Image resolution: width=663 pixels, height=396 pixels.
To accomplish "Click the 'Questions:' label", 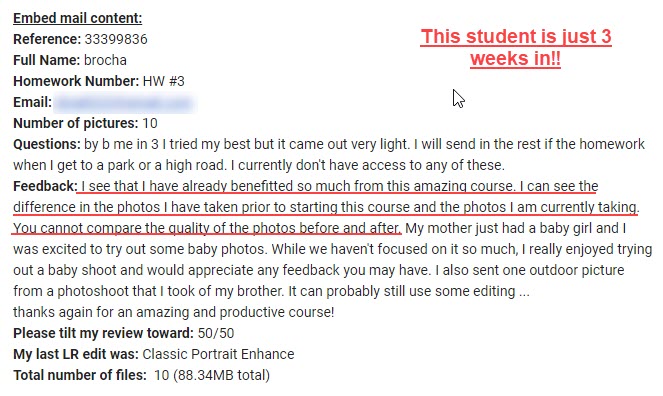I will [47, 145].
